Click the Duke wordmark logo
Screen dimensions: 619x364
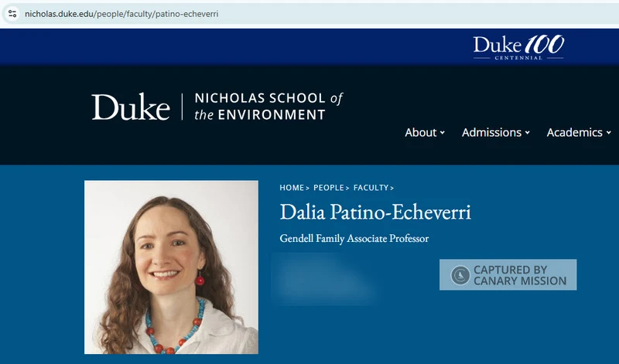point(131,107)
